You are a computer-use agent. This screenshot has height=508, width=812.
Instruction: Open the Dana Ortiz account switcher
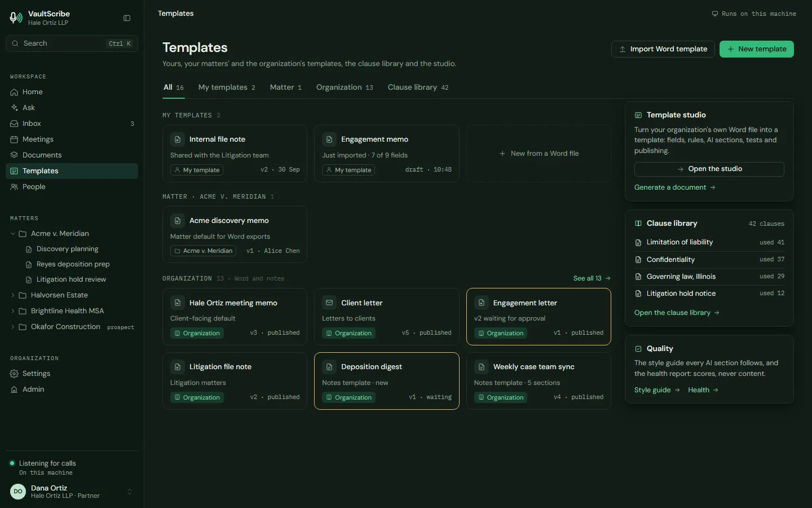(72, 492)
